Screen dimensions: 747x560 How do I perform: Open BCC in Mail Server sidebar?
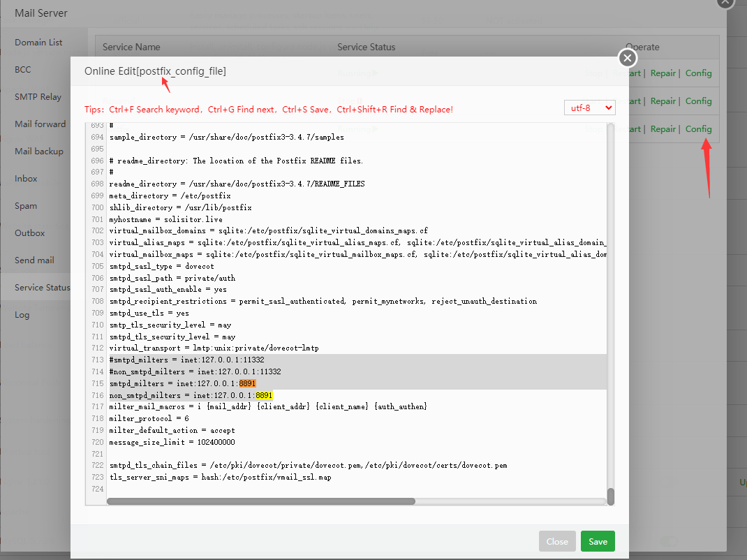[23, 70]
